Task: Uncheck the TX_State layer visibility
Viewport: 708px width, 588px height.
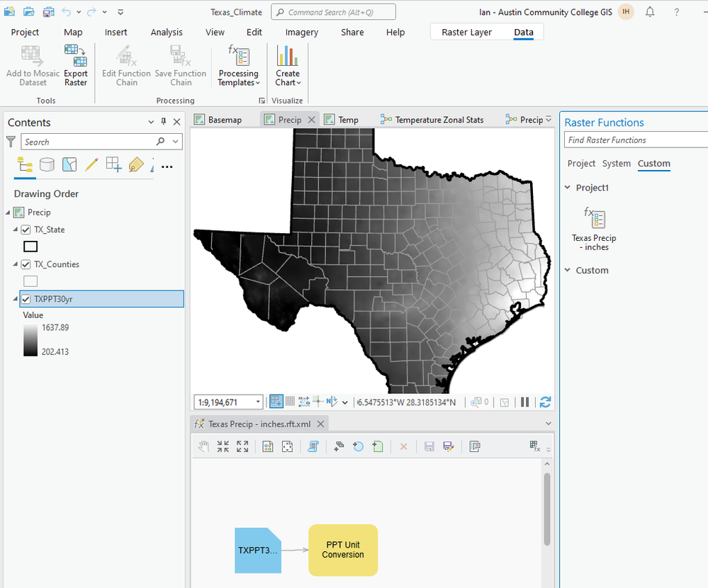Action: click(x=26, y=230)
